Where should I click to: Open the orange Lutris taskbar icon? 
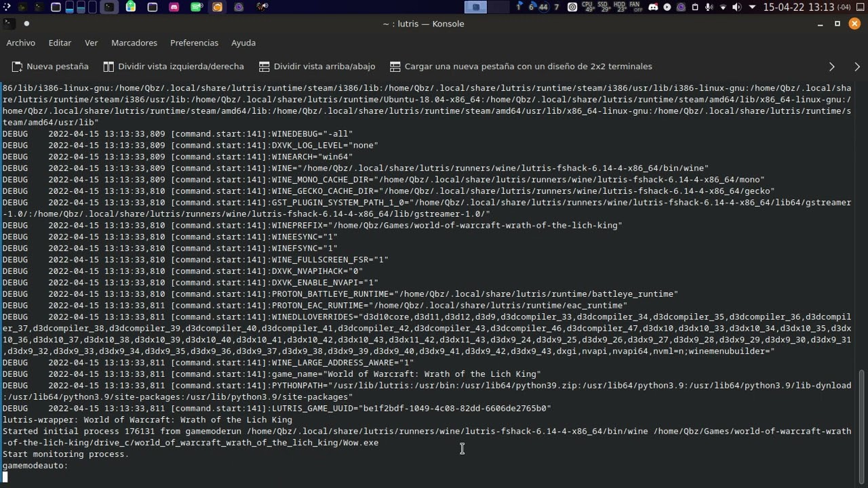[217, 7]
